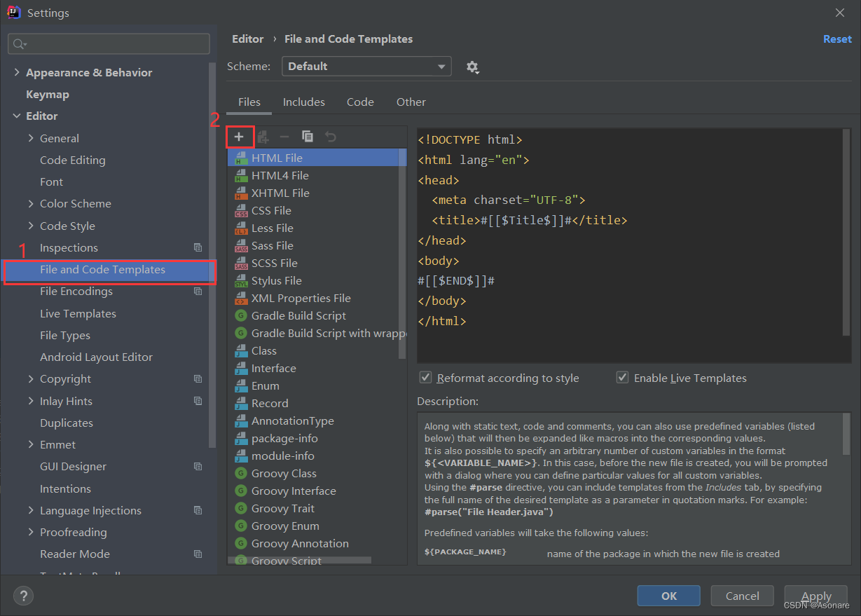861x616 pixels.
Task: Expand Appearance & Behavior in the sidebar
Action: click(17, 71)
